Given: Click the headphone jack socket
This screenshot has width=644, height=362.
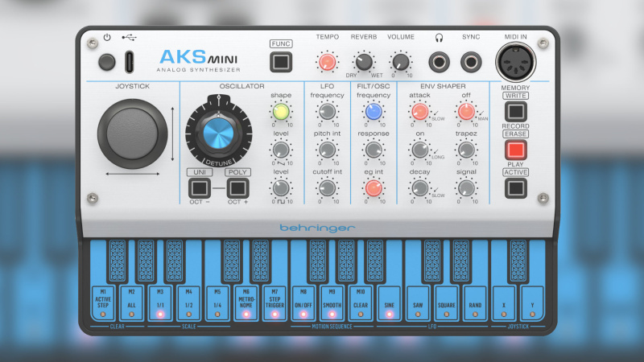Looking at the screenshot, I should click(439, 63).
